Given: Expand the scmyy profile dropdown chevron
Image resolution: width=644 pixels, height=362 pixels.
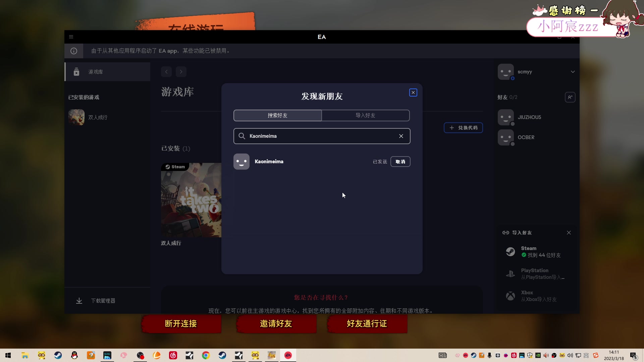Looking at the screenshot, I should [573, 72].
